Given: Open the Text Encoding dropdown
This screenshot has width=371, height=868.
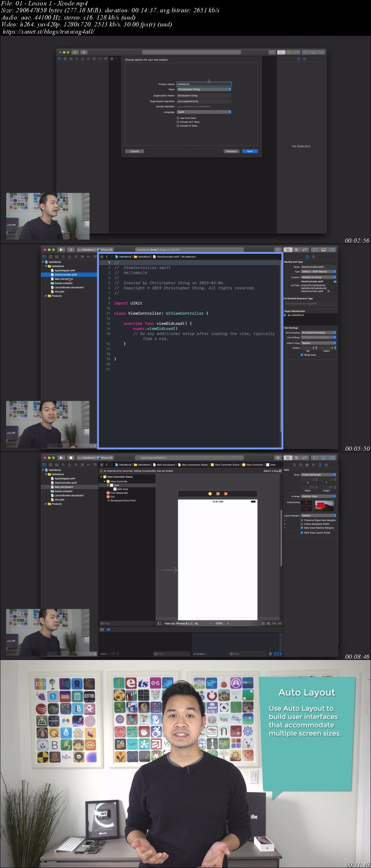Looking at the screenshot, I should tap(318, 333).
